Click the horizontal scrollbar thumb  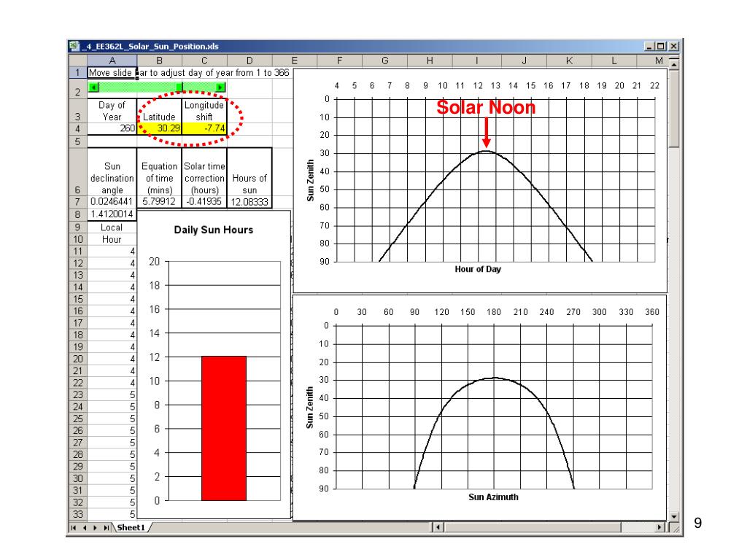point(532,527)
